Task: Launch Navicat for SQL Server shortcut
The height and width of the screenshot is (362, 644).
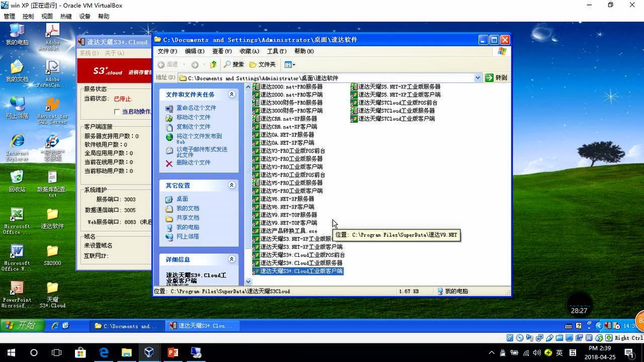Action: [52, 110]
